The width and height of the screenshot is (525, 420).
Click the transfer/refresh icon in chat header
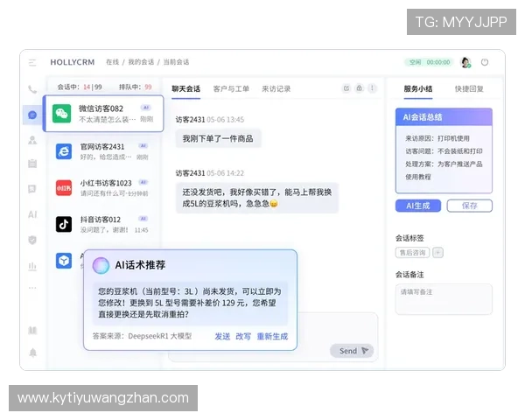[346, 88]
